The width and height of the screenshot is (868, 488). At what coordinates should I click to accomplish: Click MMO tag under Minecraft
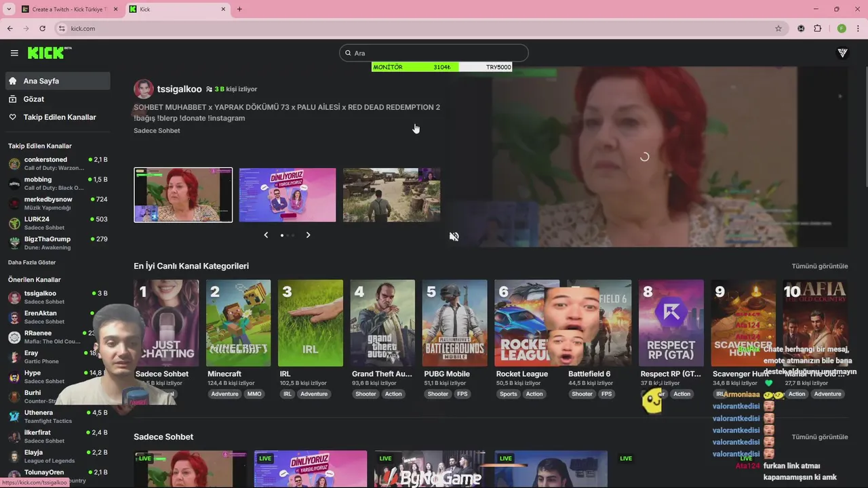[x=254, y=394]
